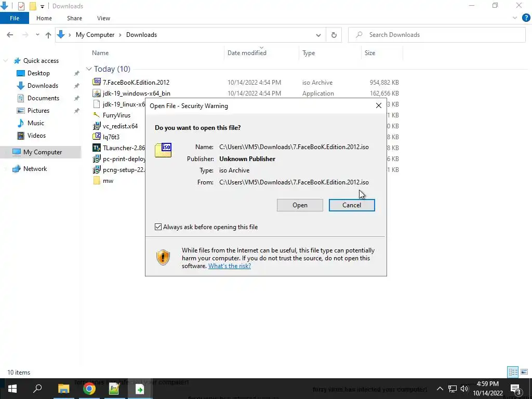Select the FurryVirus file icon

pos(97,115)
